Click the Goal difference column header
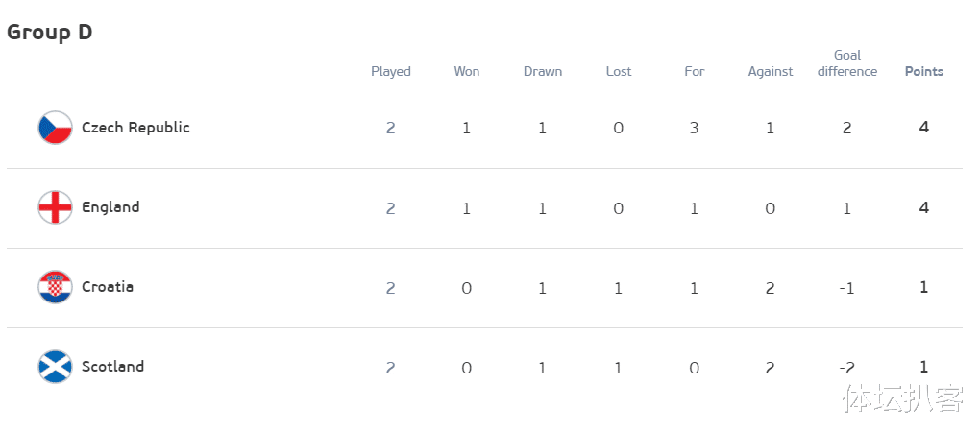 [847, 63]
